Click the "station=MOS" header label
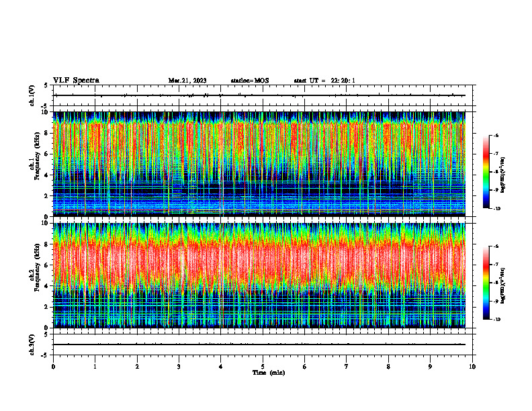This screenshot has width=532, height=411. click(250, 81)
